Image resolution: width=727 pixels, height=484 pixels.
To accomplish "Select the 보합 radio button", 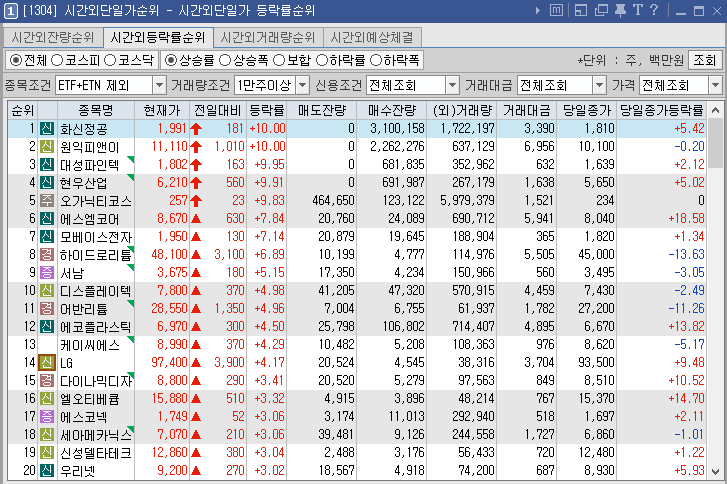I will (x=279, y=60).
